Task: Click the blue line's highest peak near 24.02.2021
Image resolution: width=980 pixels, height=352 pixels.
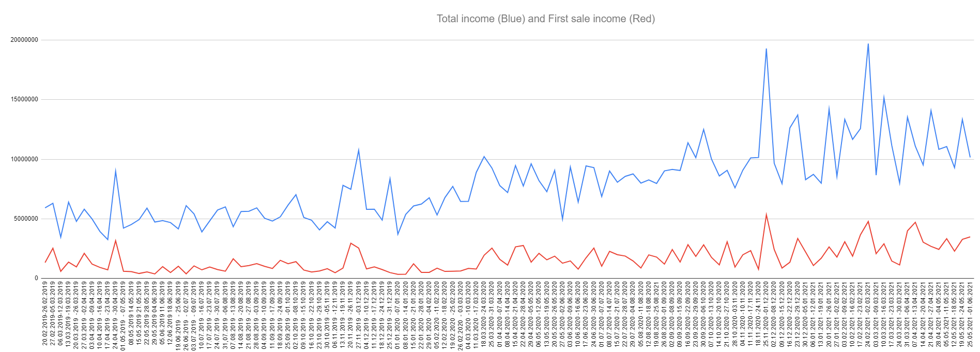Action: (868, 43)
